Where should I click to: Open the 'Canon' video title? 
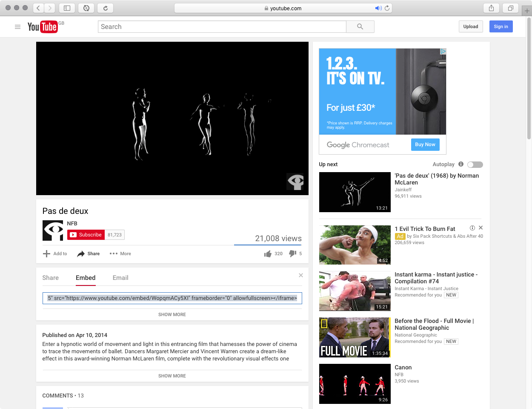click(403, 367)
